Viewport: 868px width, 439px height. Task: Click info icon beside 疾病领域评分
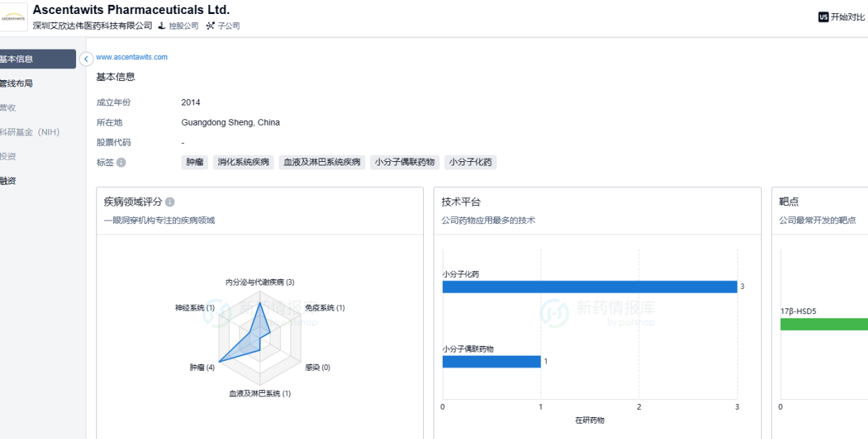click(170, 202)
